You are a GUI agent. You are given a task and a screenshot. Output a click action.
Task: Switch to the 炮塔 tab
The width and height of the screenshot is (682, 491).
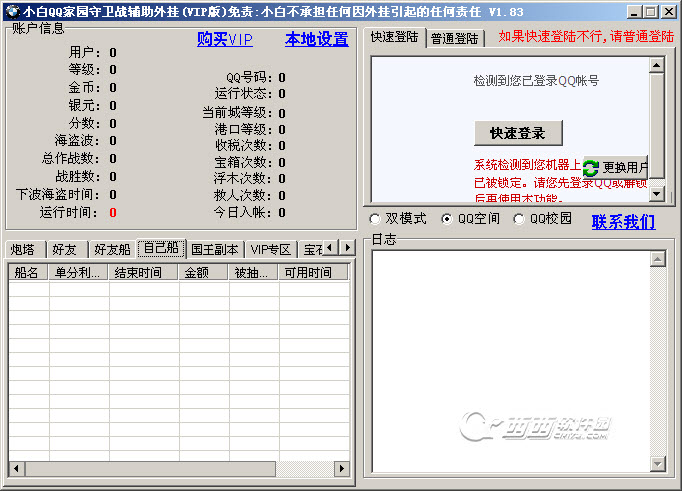[25, 249]
